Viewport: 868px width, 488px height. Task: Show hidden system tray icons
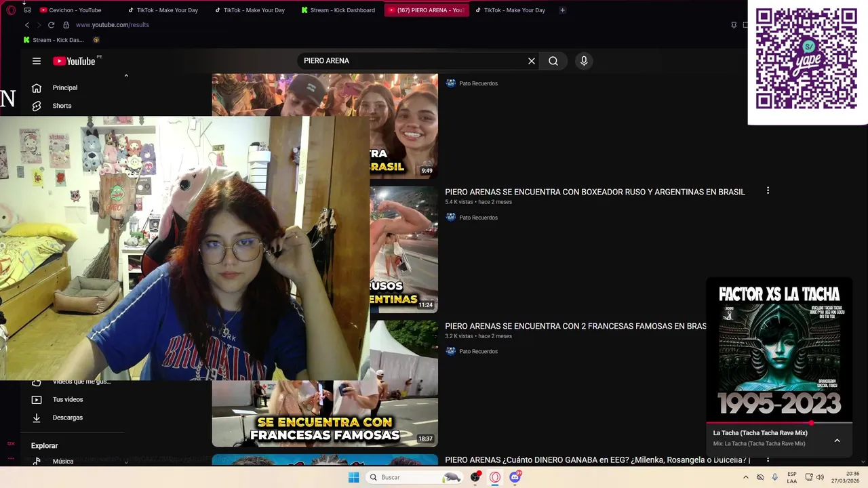click(x=746, y=477)
